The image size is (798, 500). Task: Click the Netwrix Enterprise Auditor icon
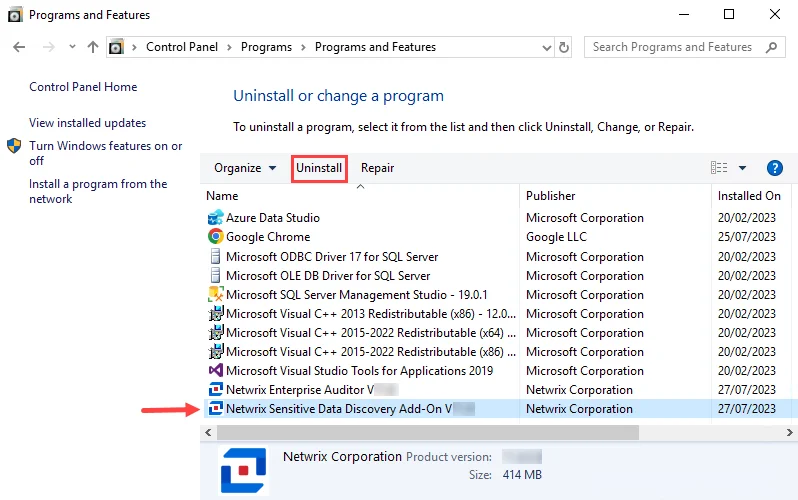(216, 390)
